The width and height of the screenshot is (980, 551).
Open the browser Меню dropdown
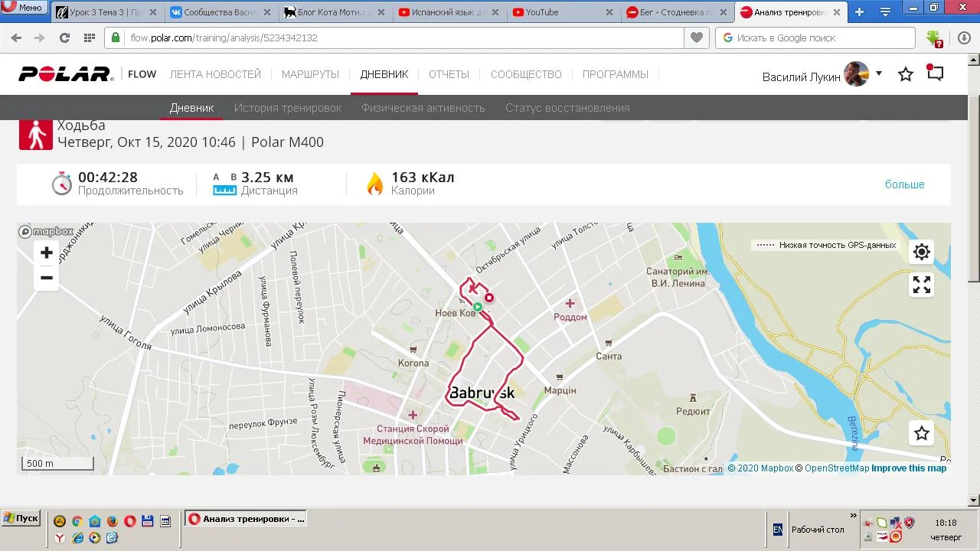click(x=24, y=8)
